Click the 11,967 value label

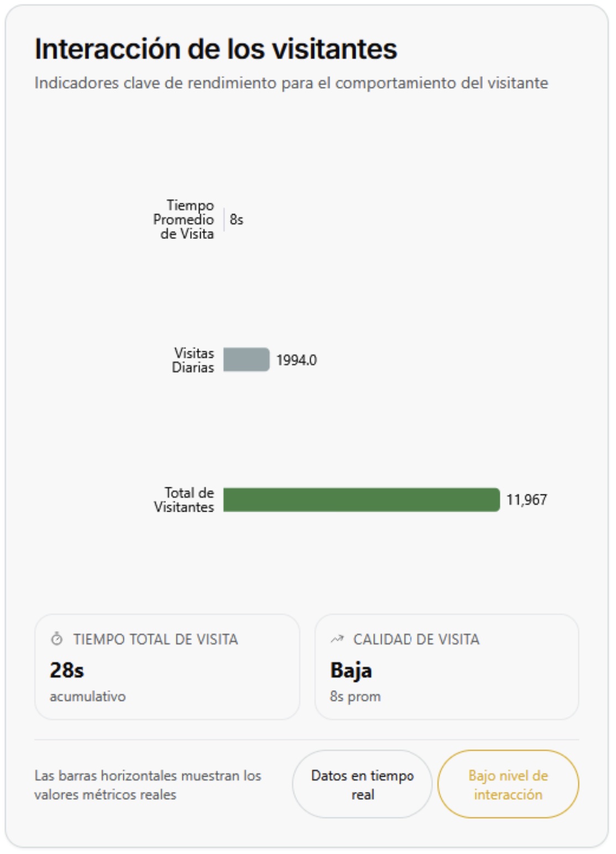[x=526, y=499]
